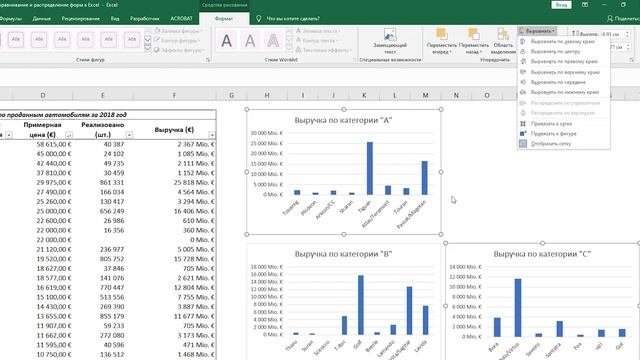640x360 pixels.
Task: Click the Golf bar in chart B
Action: pyautogui.click(x=361, y=305)
